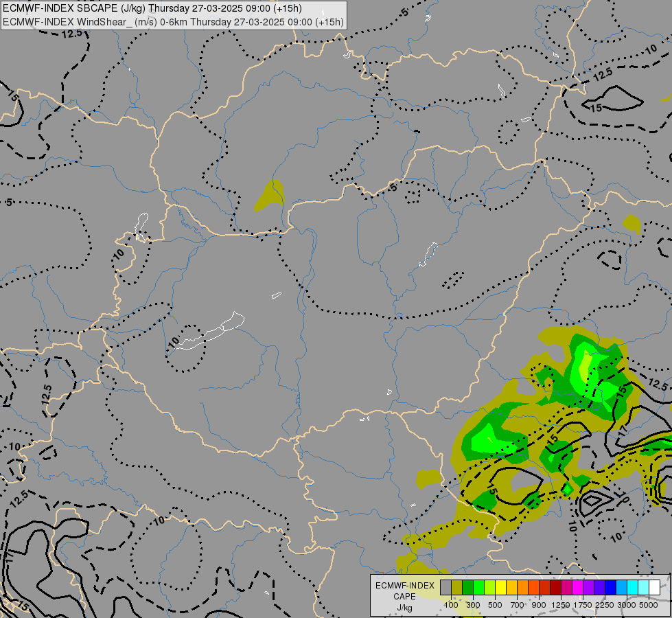The image size is (672, 618).
Task: Click the pure blue legend swatch
Action: (611, 588)
